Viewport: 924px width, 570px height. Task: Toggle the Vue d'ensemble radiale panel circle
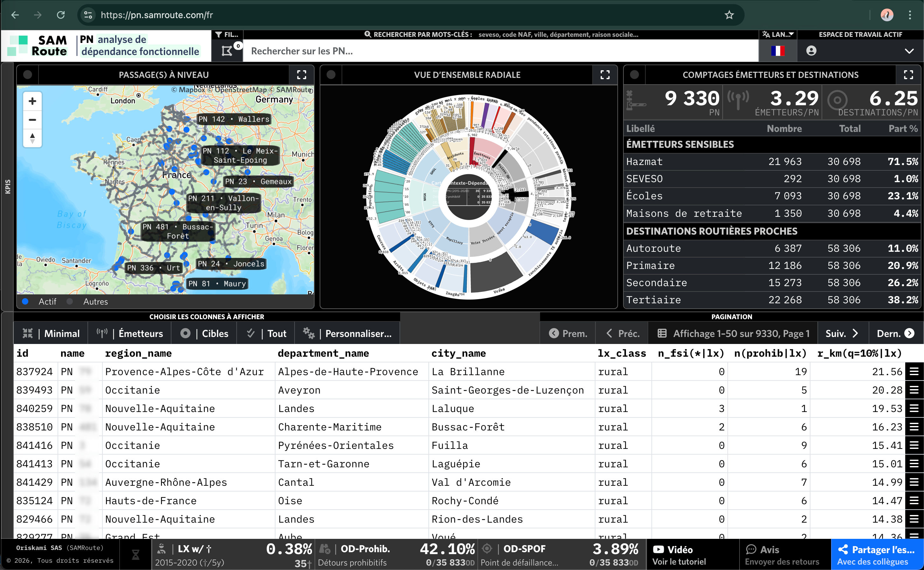331,75
